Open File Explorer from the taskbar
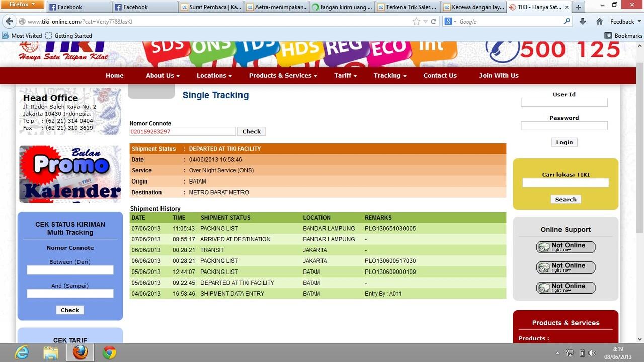Image resolution: width=644 pixels, height=362 pixels. 51,353
